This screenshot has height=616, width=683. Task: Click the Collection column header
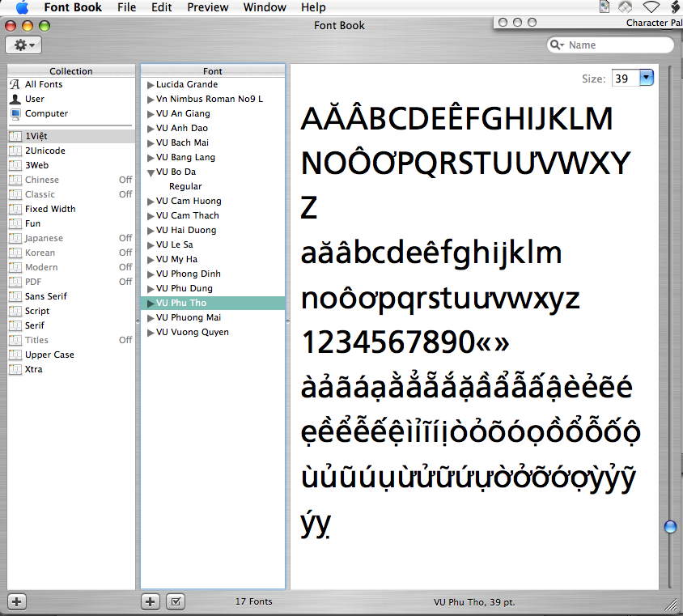[71, 71]
